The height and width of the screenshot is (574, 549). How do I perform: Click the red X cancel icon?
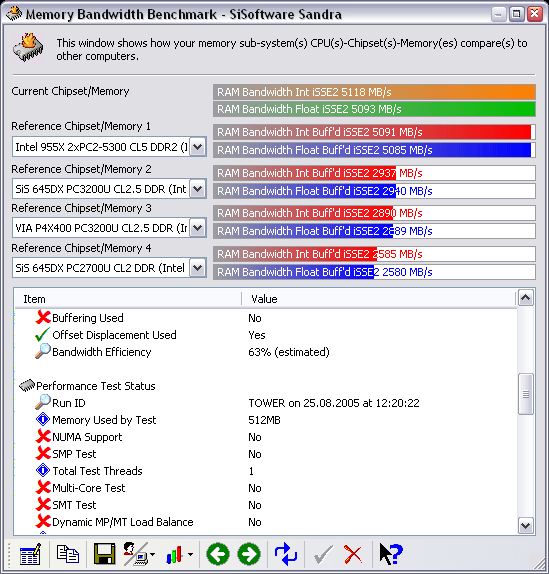[353, 554]
